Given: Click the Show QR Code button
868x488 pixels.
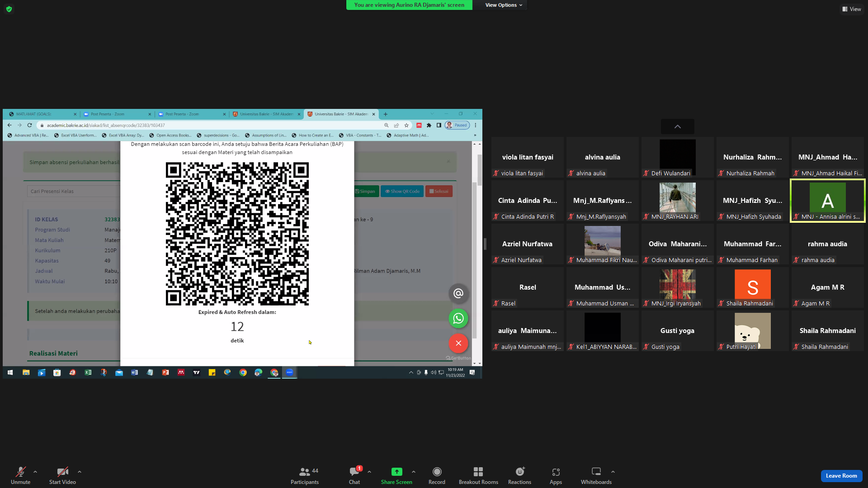Looking at the screenshot, I should point(402,191).
